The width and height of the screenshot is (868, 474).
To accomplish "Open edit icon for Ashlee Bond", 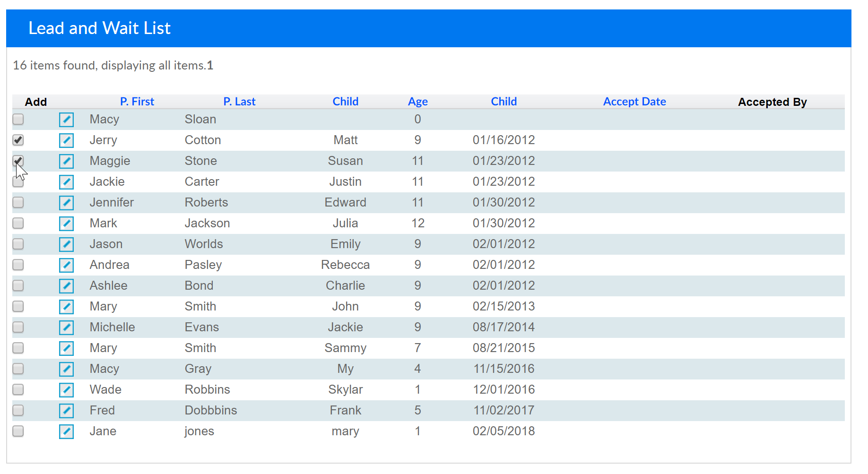I will pyautogui.click(x=66, y=286).
